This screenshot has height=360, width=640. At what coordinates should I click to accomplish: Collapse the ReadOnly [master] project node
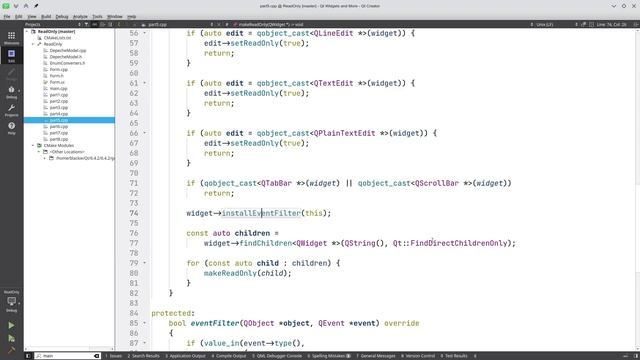[27, 31]
